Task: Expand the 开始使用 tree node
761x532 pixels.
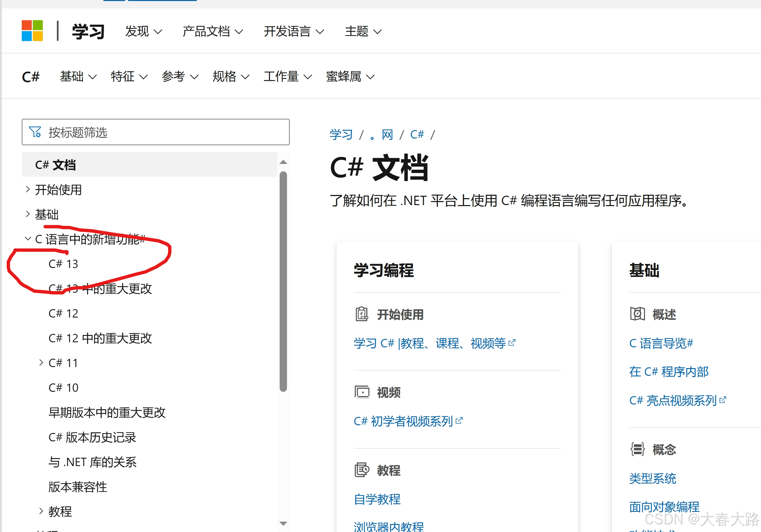Action: click(28, 189)
